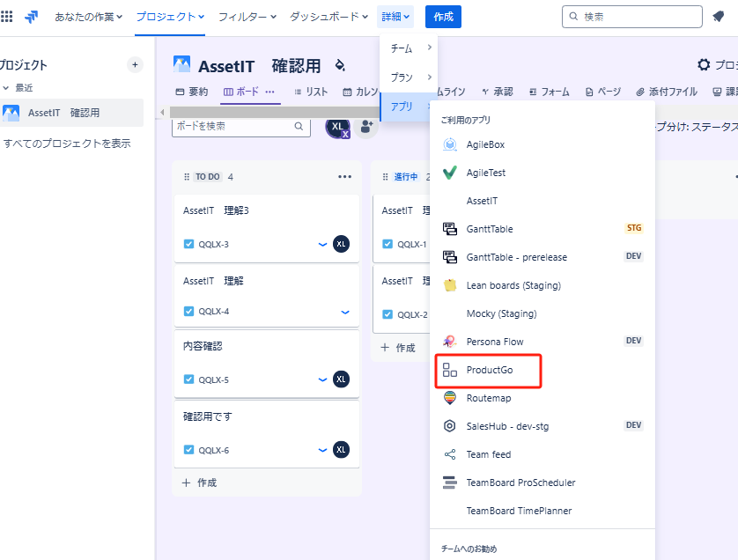This screenshot has width=738, height=560.
Task: Open the app switcher grid icon
Action: tap(7, 17)
